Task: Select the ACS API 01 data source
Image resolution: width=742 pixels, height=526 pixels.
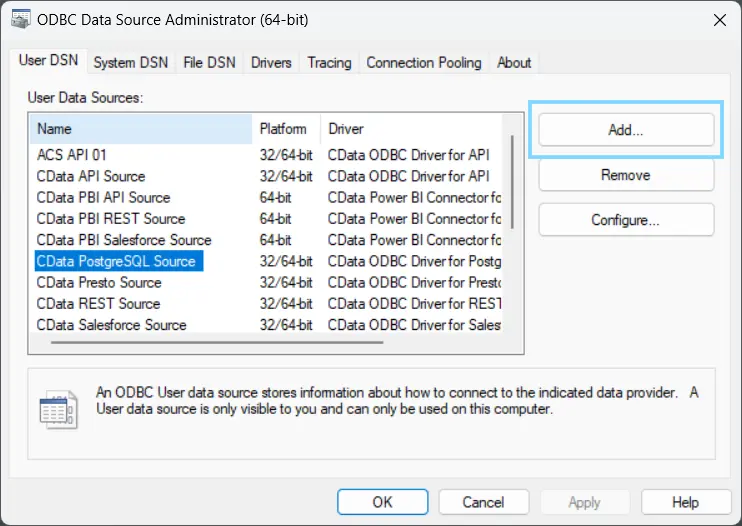Action: tap(72, 154)
